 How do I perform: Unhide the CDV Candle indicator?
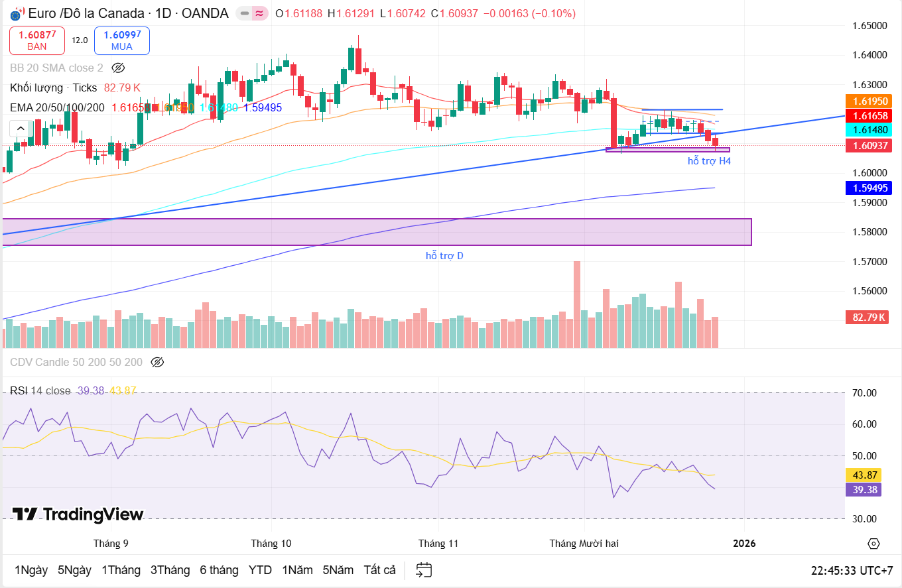157,362
